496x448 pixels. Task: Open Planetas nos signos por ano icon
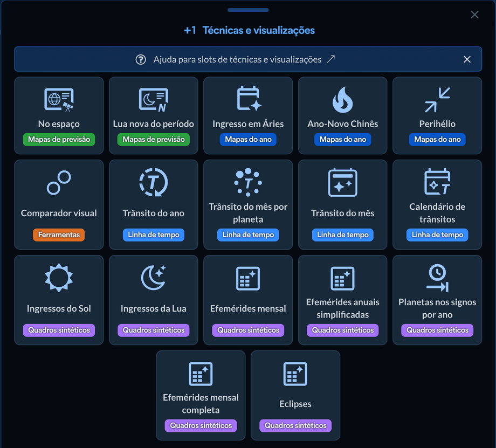[437, 278]
